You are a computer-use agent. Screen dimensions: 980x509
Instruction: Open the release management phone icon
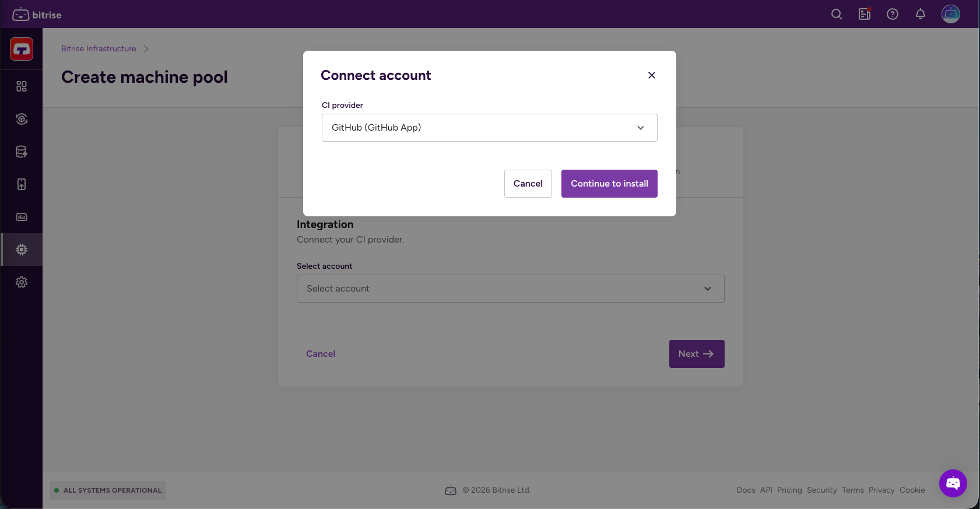point(22,184)
